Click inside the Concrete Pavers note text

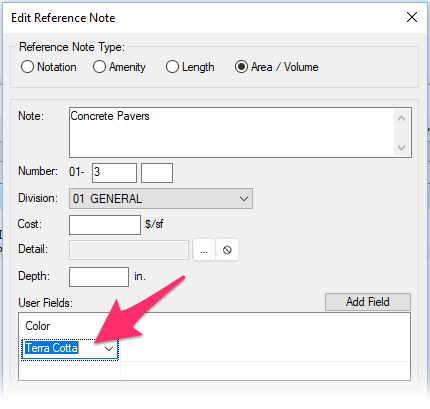(x=110, y=116)
